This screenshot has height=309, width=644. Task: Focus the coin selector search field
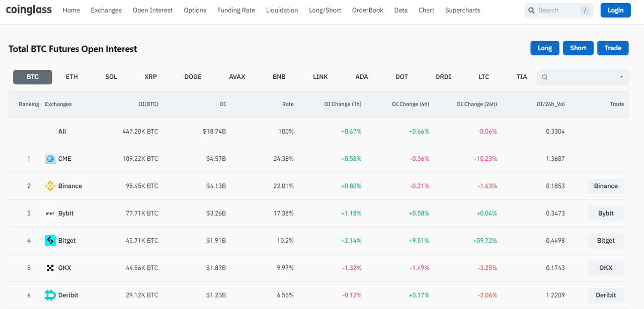[x=583, y=77]
